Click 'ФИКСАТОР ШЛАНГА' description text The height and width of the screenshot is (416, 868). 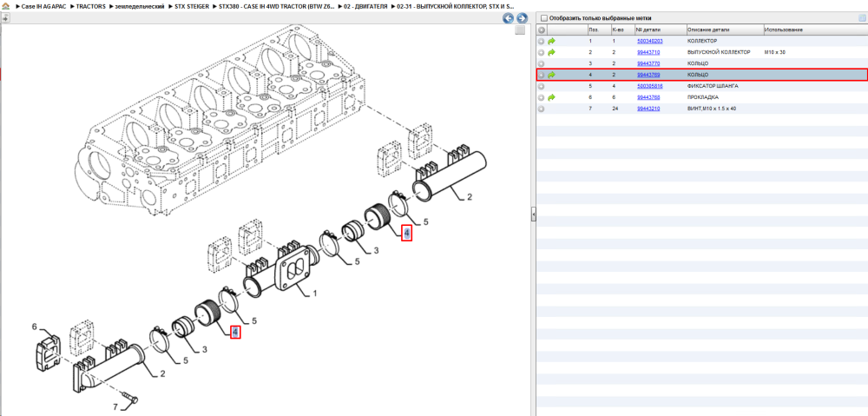click(712, 86)
